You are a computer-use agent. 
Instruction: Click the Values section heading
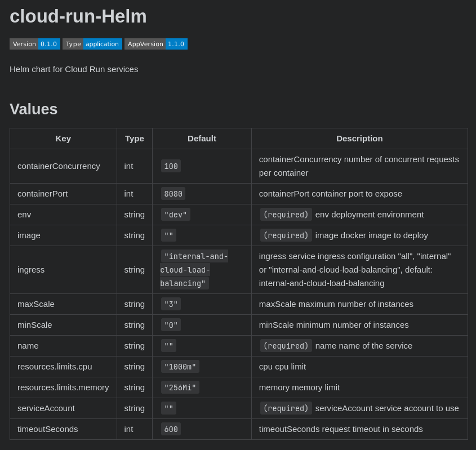click(33, 109)
